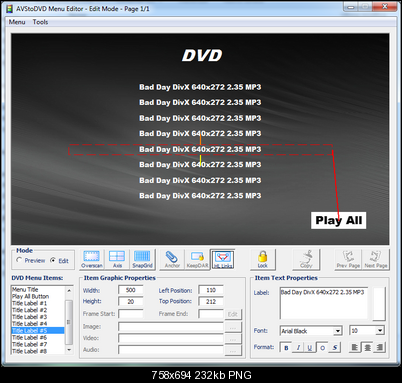Click the Height input field
Screen dimensions: 402x383
tap(131, 301)
